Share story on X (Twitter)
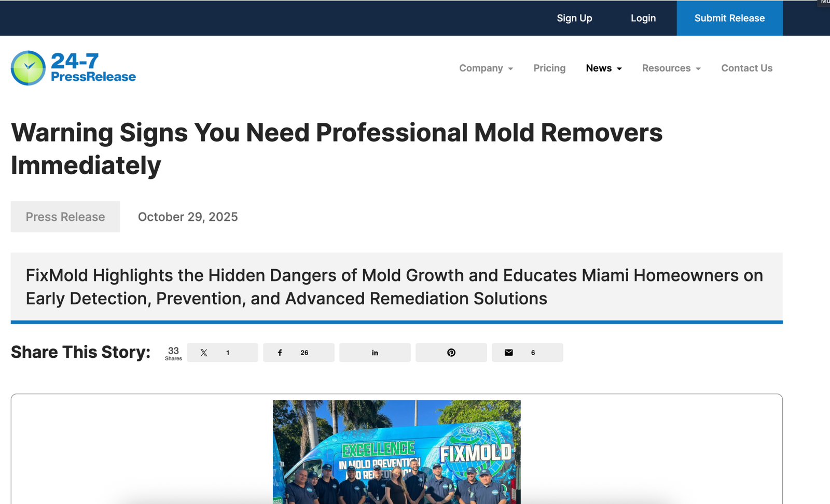This screenshot has height=504, width=830. coord(222,353)
